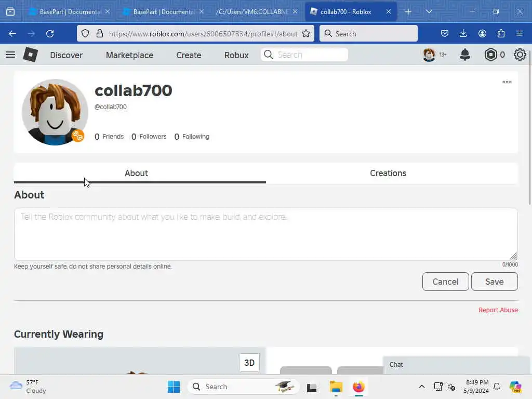Switch avatar view with the 3D button

pos(249,363)
